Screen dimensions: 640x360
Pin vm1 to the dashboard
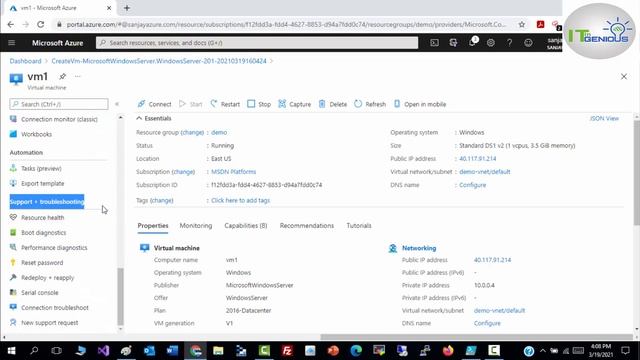click(62, 76)
